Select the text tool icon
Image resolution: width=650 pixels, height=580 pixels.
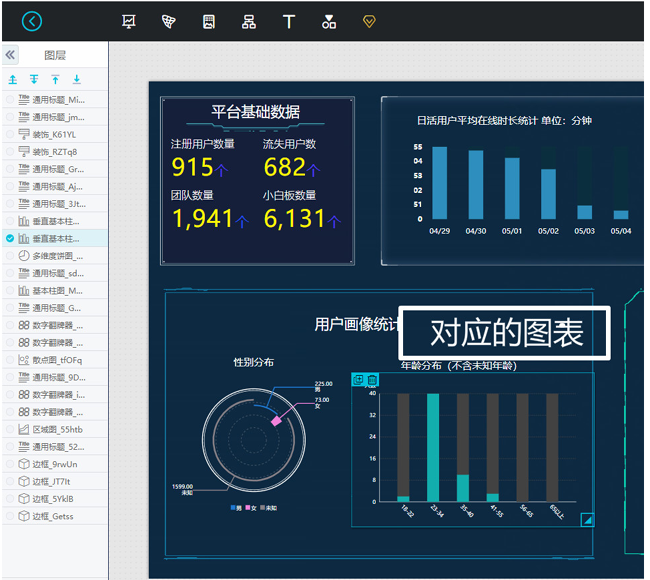point(289,21)
